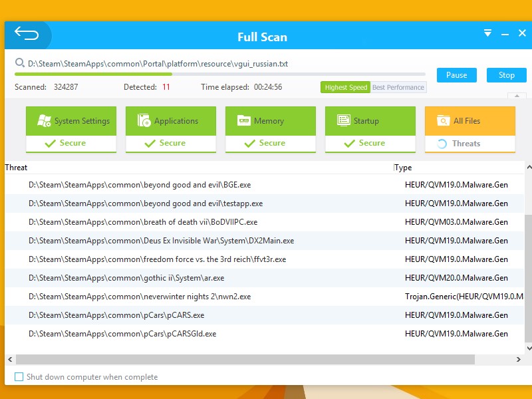Pause the running scan
This screenshot has width=532, height=399.
(456, 75)
